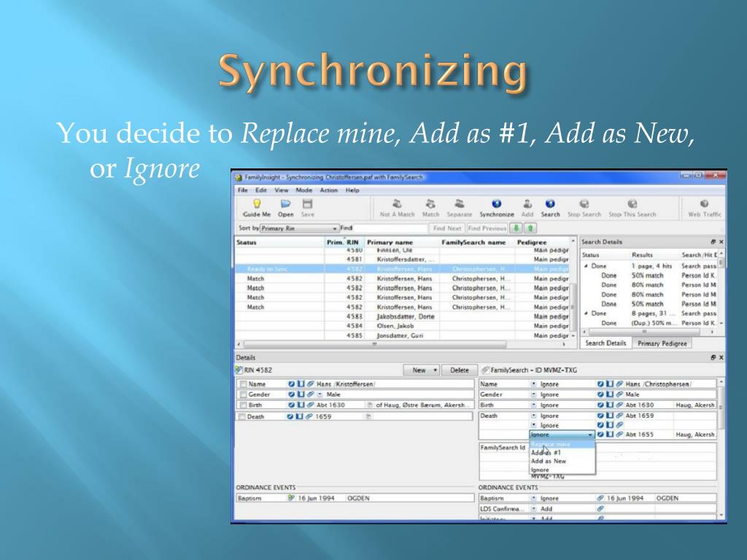This screenshot has width=747, height=560.
Task: Click the link icon in left Death row
Action: click(x=309, y=416)
